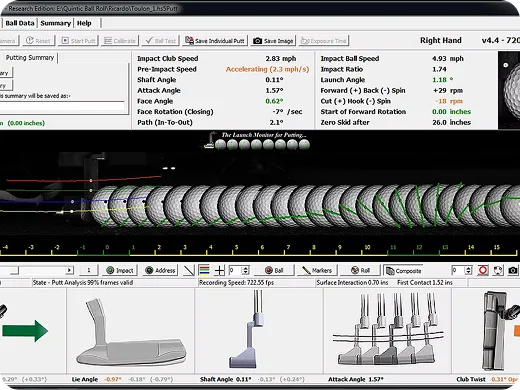
Task: Click the frame number box showing 1
Action: (88, 270)
